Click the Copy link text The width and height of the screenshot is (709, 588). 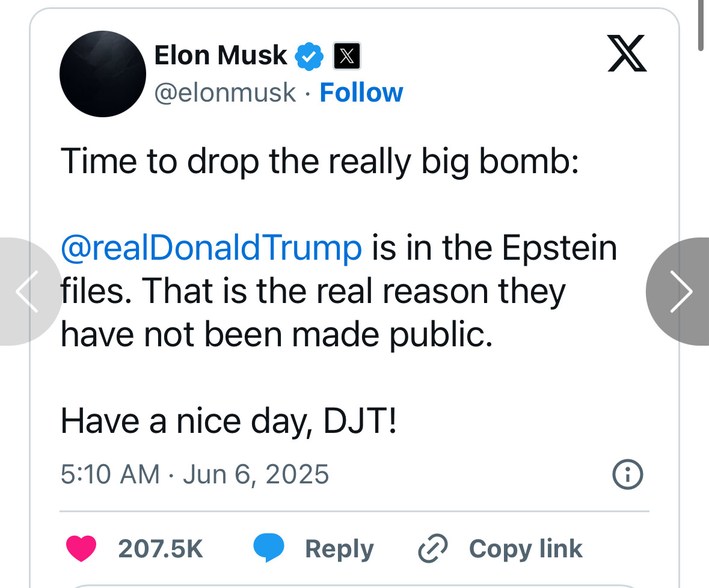tap(526, 549)
